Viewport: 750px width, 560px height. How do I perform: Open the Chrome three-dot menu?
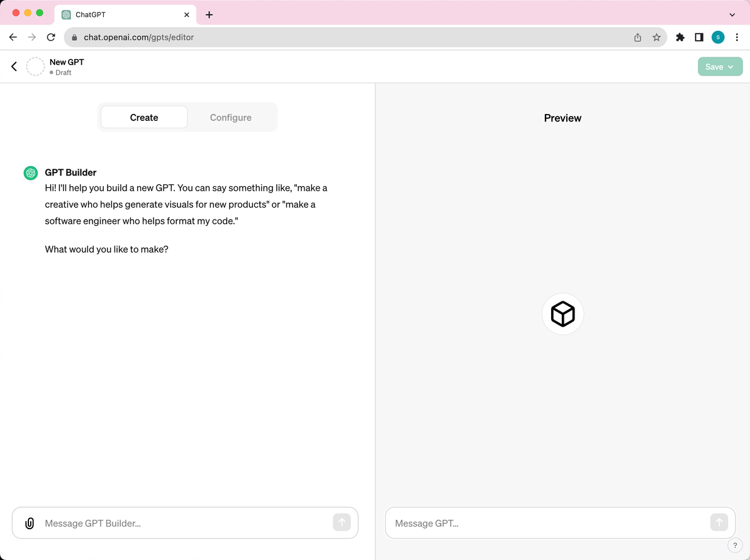737,37
